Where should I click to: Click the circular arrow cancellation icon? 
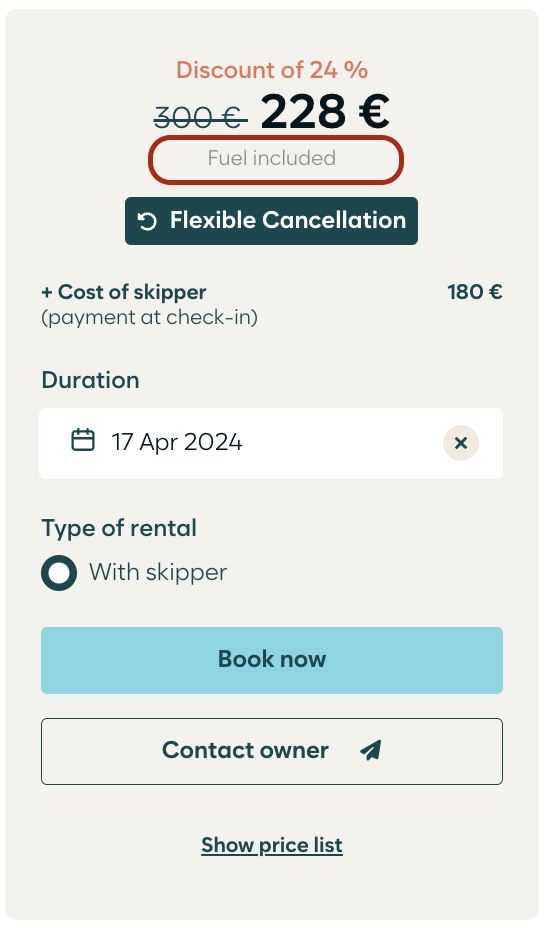point(147,221)
